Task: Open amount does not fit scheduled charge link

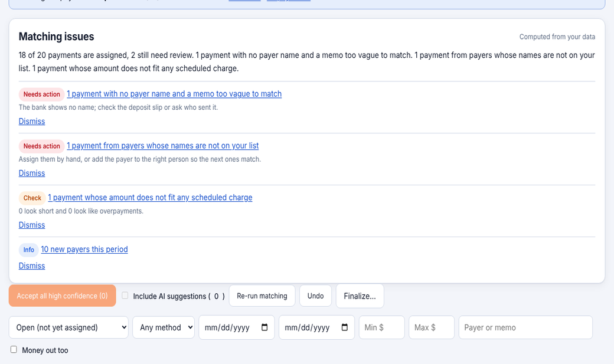Action: 150,198
